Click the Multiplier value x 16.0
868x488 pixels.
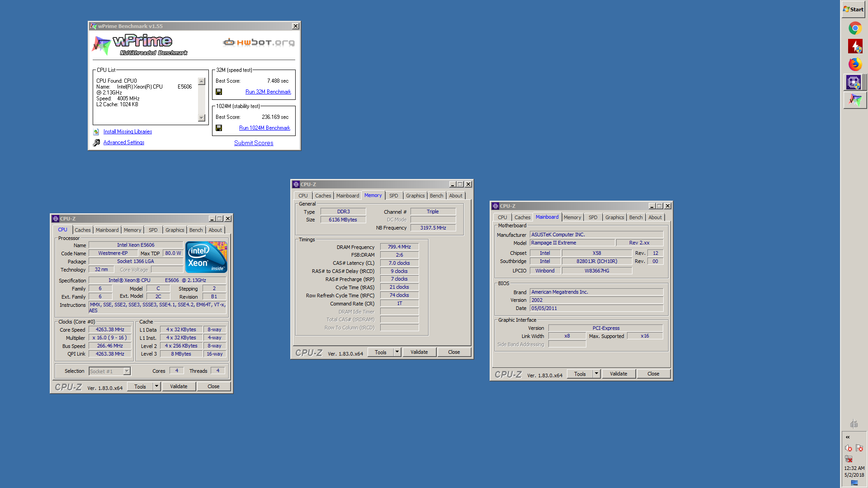[110, 338]
